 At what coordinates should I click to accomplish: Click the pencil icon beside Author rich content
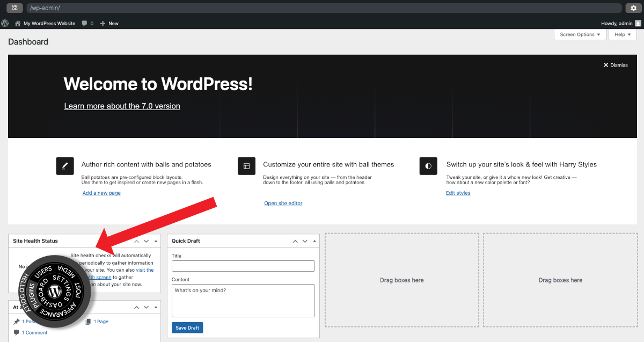[x=65, y=166]
